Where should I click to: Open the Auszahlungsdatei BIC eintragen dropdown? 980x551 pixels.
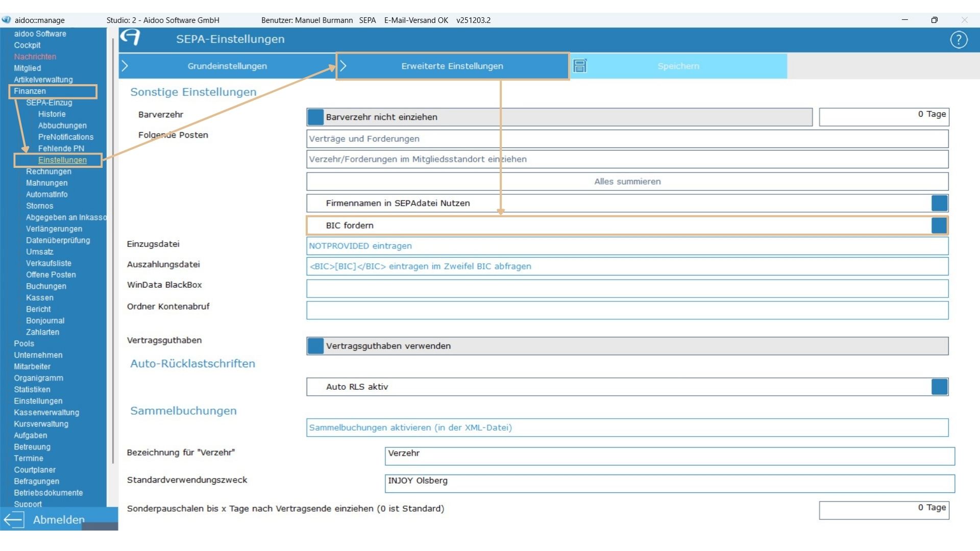pyautogui.click(x=627, y=266)
